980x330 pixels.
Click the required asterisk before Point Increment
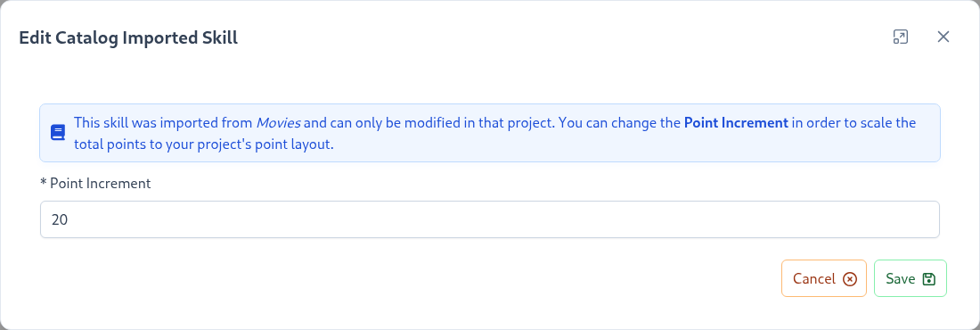(x=43, y=183)
